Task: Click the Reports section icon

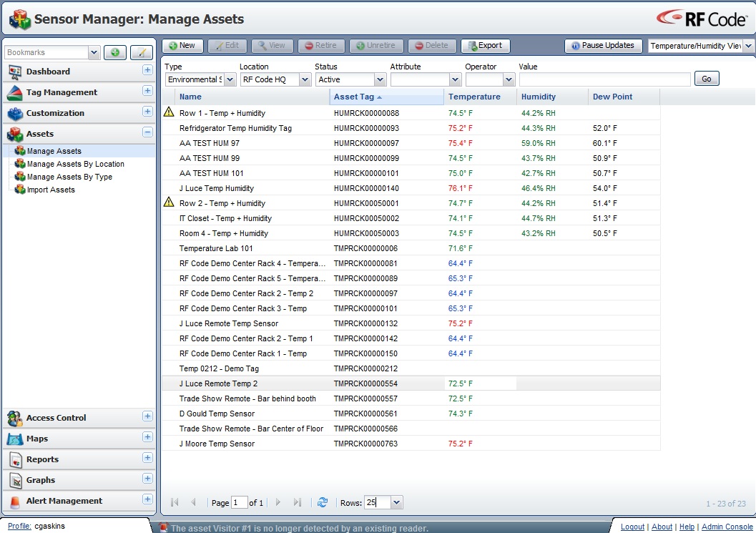Action: (16, 460)
